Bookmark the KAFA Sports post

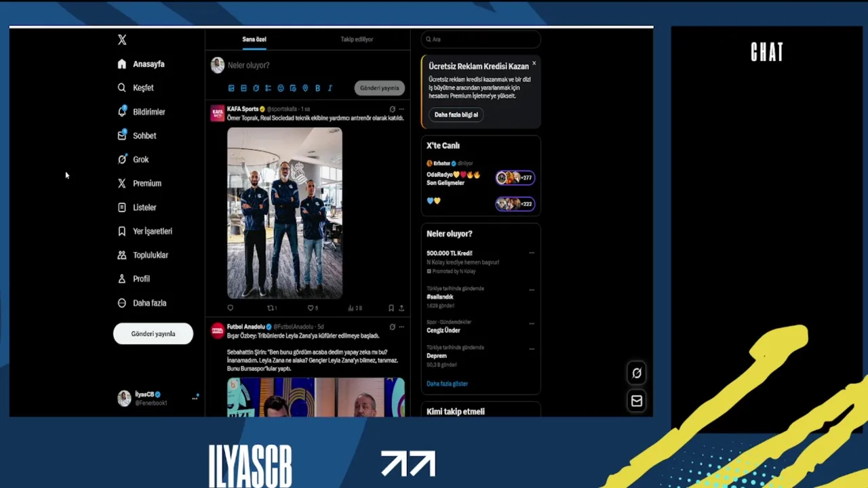391,308
